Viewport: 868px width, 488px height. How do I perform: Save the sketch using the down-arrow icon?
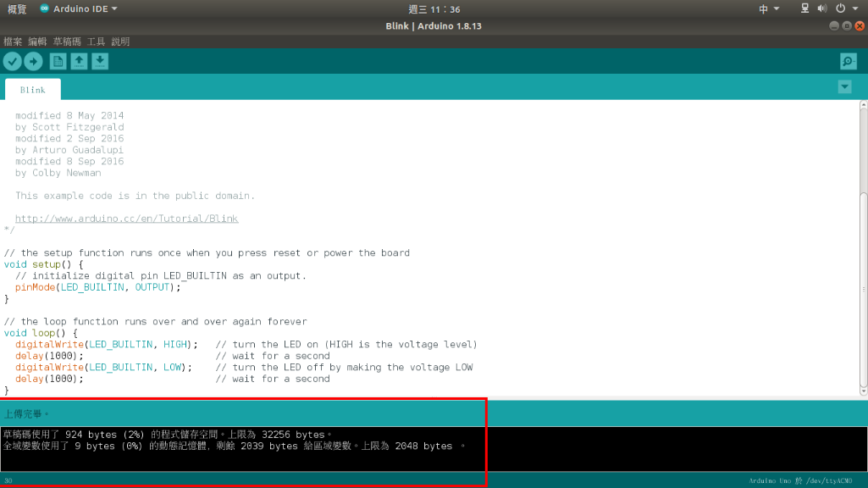click(x=100, y=62)
